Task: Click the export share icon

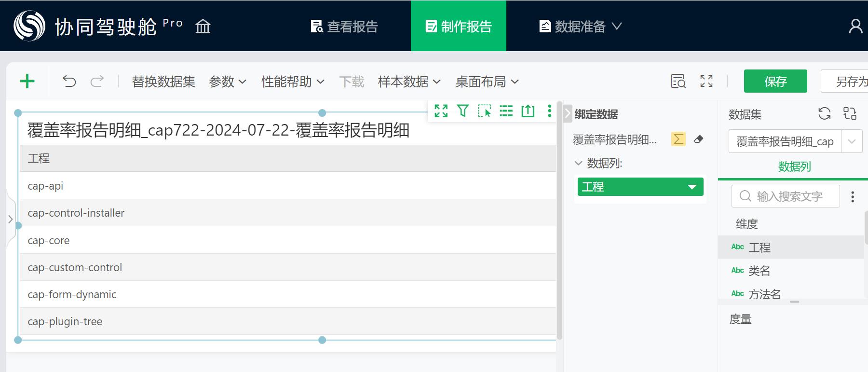Action: [528, 111]
